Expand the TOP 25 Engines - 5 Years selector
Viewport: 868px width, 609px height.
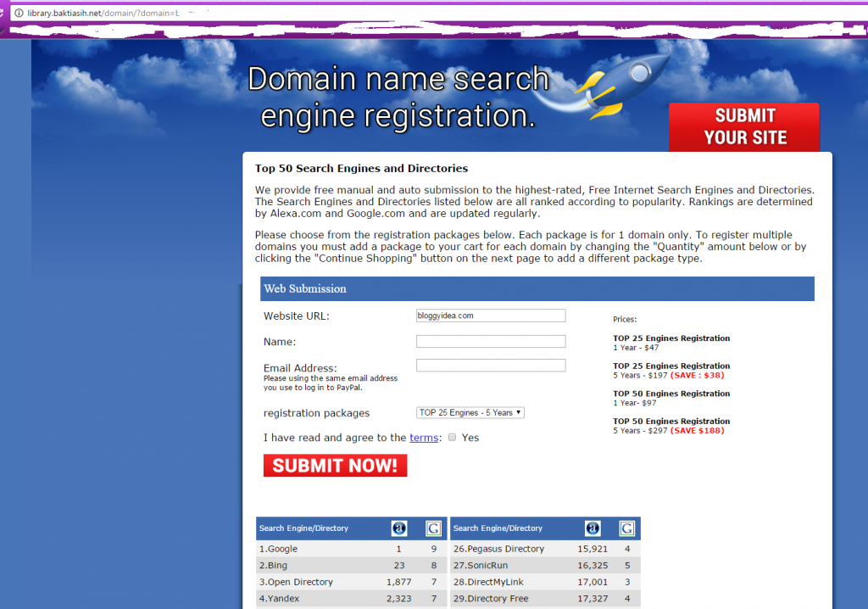click(x=470, y=412)
